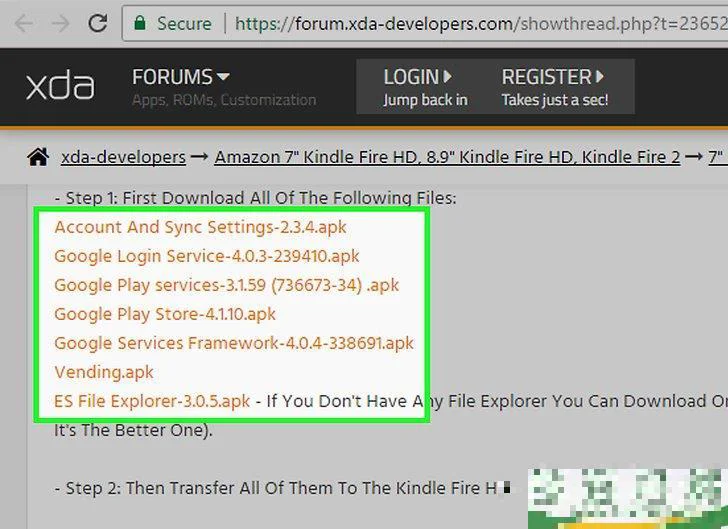
Task: Download Account And Sync Settings-2.3.4.apk
Action: 200,227
